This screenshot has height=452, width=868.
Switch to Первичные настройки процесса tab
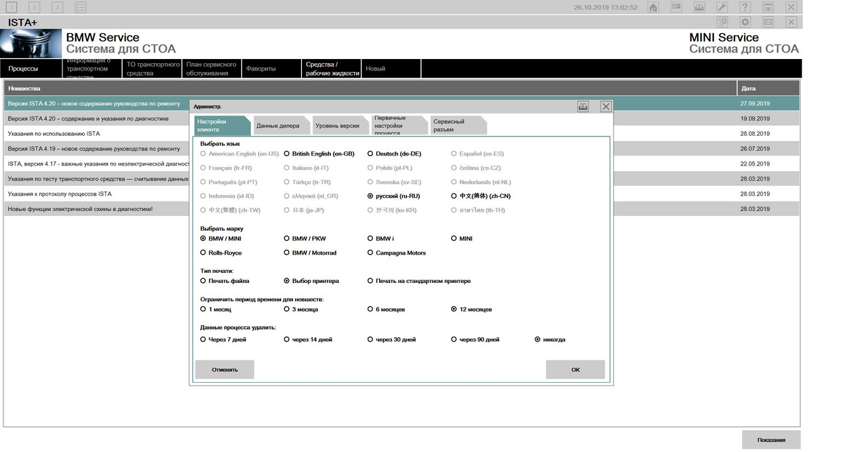coord(398,126)
